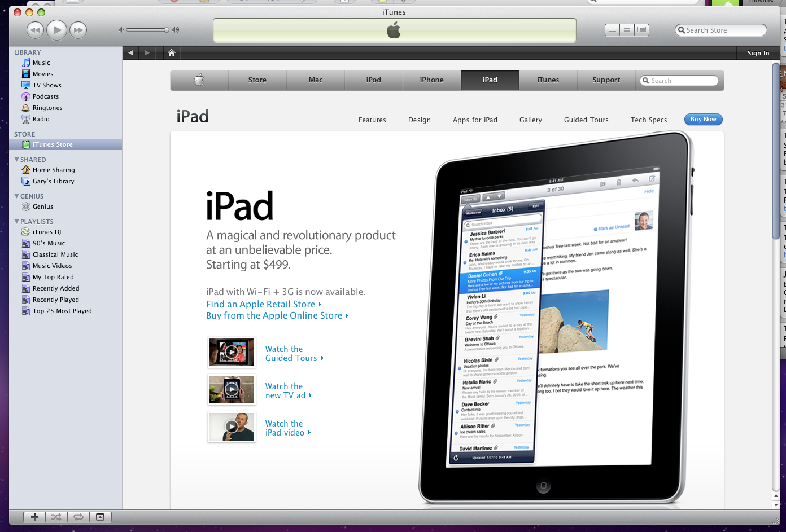The width and height of the screenshot is (786, 532).
Task: Switch to grid view
Action: [627, 30]
